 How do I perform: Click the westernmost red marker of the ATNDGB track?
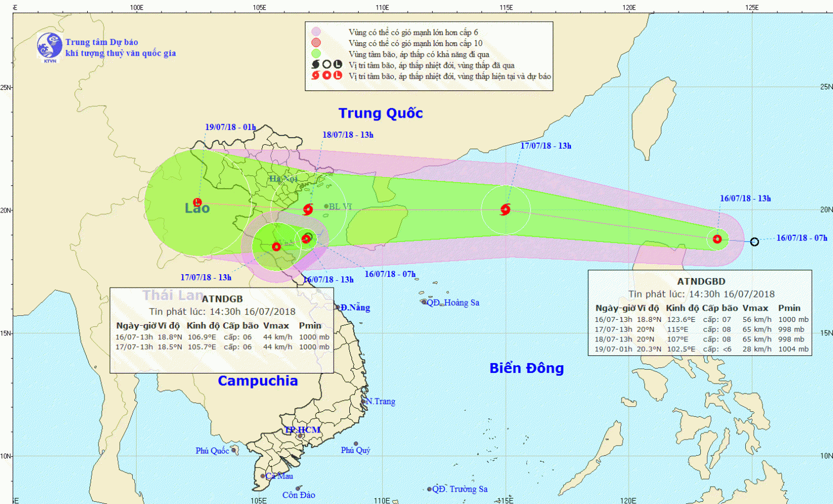click(276, 246)
